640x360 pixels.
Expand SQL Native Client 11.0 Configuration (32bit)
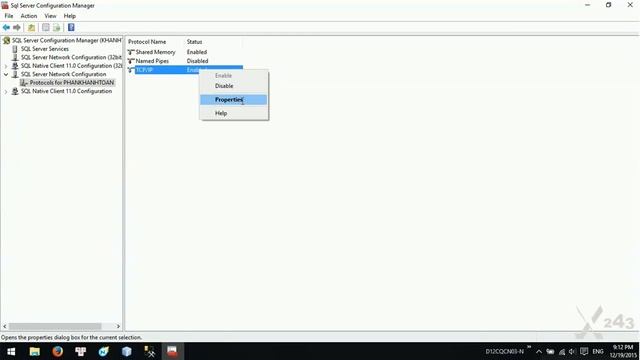6,66
